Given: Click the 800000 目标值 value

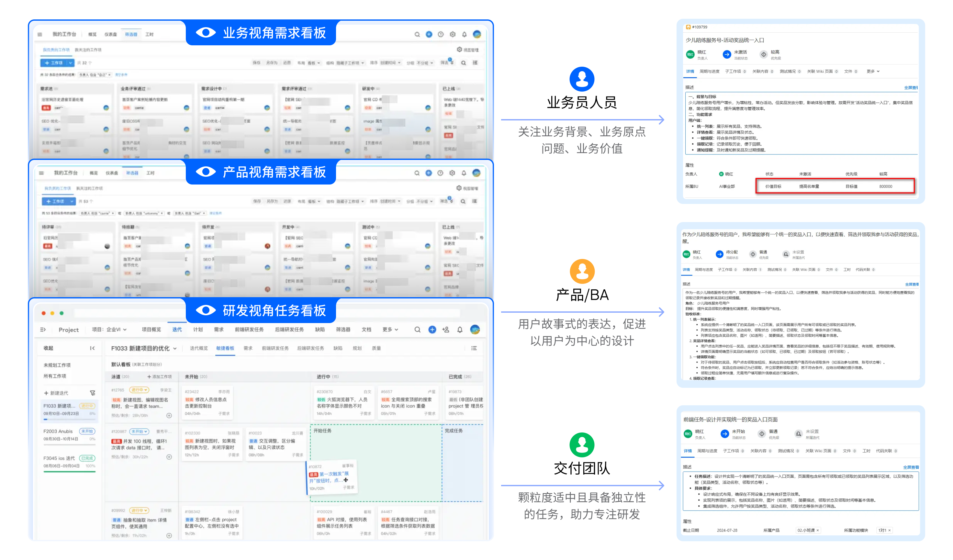Looking at the screenshot, I should pyautogui.click(x=885, y=186).
